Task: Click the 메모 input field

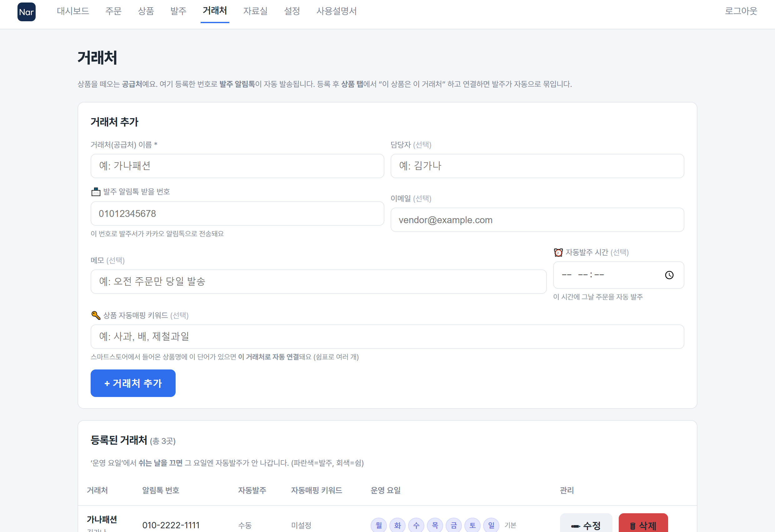Action: 318,282
